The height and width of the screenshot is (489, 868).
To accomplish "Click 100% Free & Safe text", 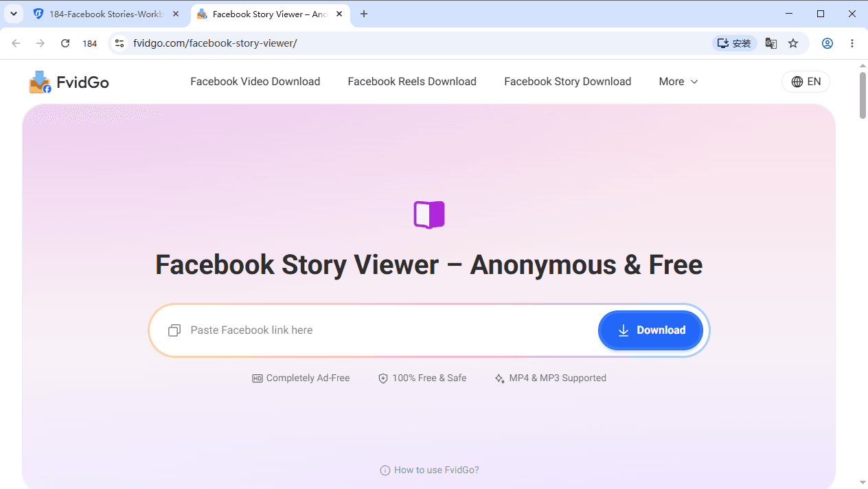I will (x=429, y=378).
